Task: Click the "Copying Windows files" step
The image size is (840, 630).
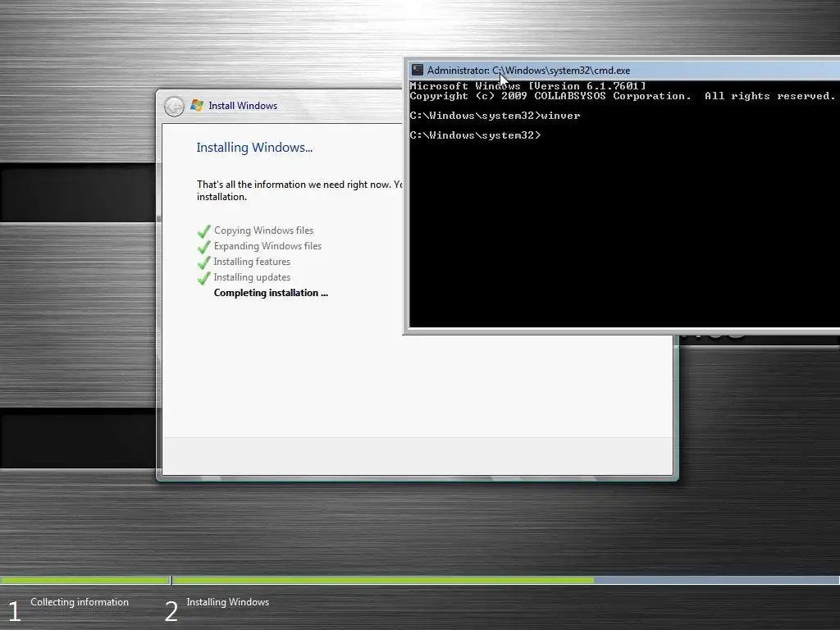Action: (263, 231)
